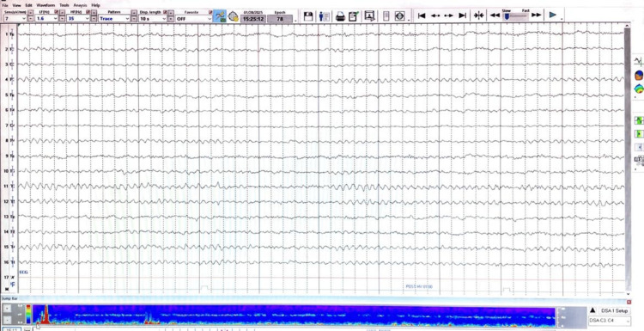Viewport: 644px width, 331px height.
Task: Step back one page with left arrow
Action: [x=435, y=15]
